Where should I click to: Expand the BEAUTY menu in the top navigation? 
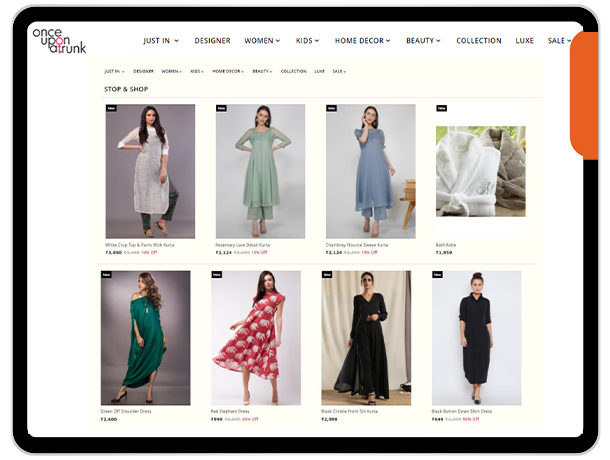pyautogui.click(x=423, y=41)
